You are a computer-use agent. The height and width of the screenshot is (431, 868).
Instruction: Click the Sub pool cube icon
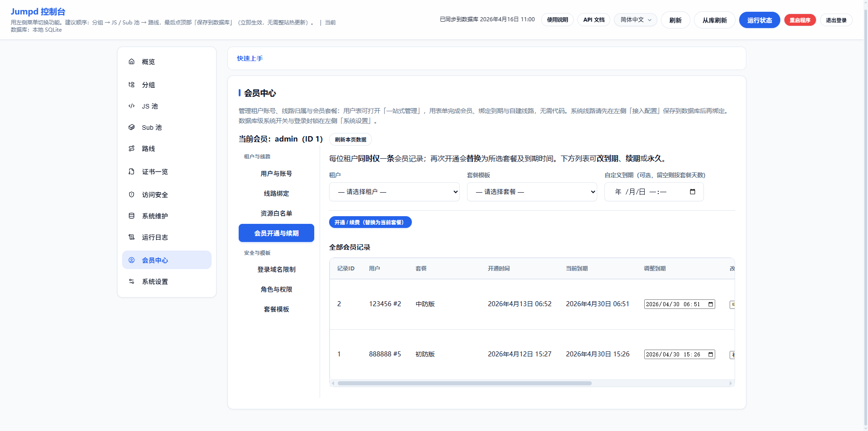tap(132, 127)
